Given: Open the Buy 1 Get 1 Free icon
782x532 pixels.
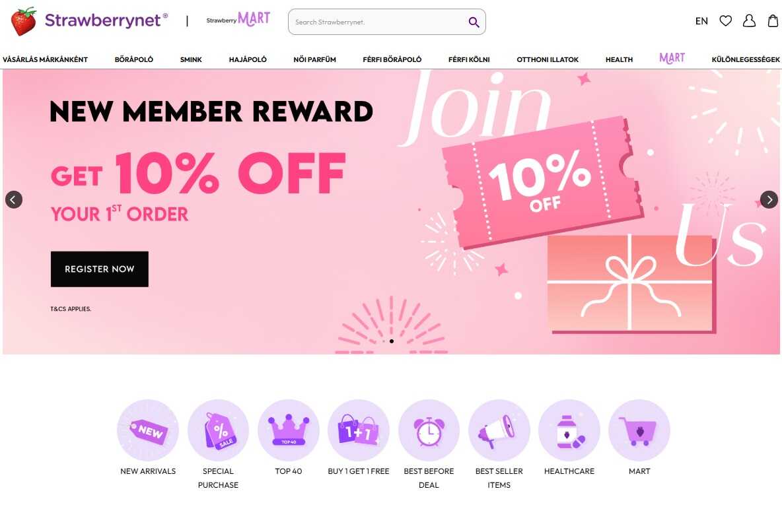Looking at the screenshot, I should (x=359, y=430).
